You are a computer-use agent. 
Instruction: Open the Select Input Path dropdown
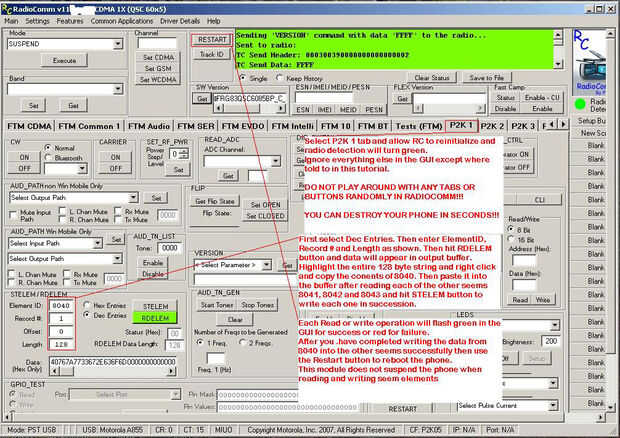click(98, 243)
